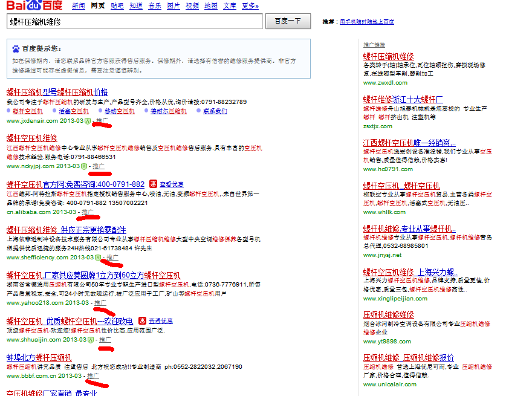Open result 螺杆压缩机维修_供应正宗更换零配件
Image resolution: width=532 pixels, height=396 pixels.
pos(66,230)
